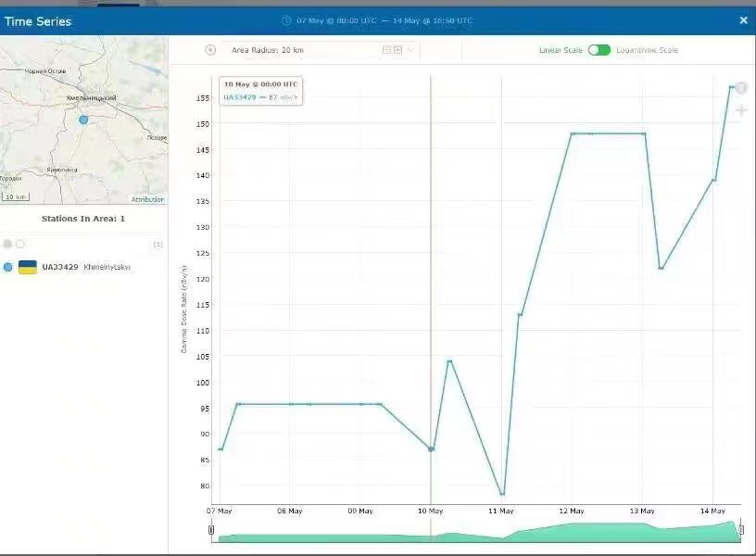Click the minus icon in Area Radius box

pyautogui.click(x=386, y=50)
